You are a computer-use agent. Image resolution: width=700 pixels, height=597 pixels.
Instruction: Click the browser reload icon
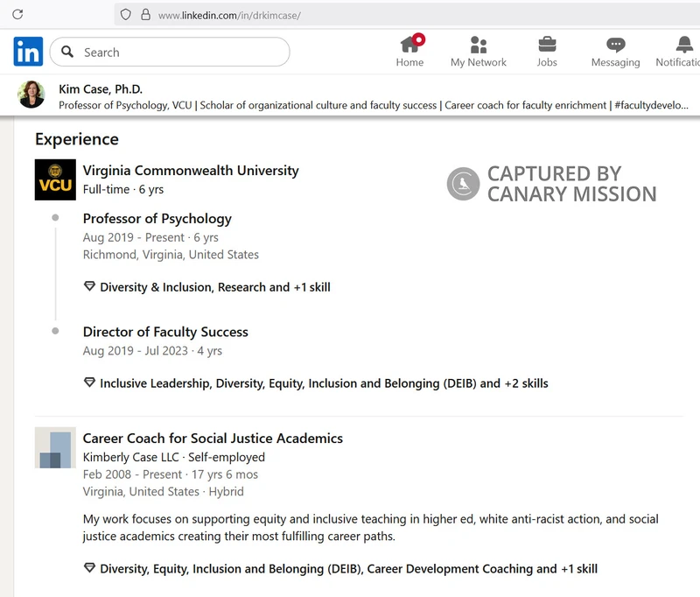pyautogui.click(x=17, y=14)
